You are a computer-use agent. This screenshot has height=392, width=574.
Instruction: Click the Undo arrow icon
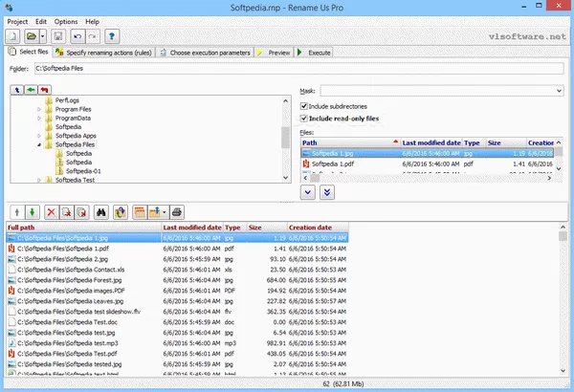pos(77,35)
